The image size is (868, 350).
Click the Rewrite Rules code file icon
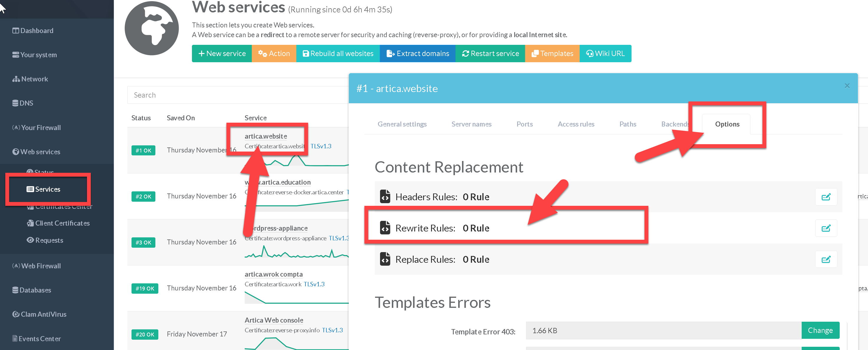(385, 228)
